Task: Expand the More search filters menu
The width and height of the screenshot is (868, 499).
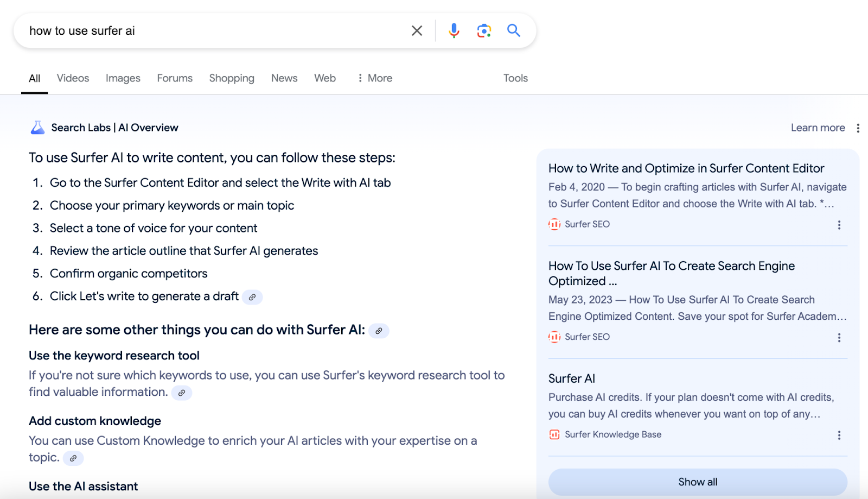Action: coord(375,78)
